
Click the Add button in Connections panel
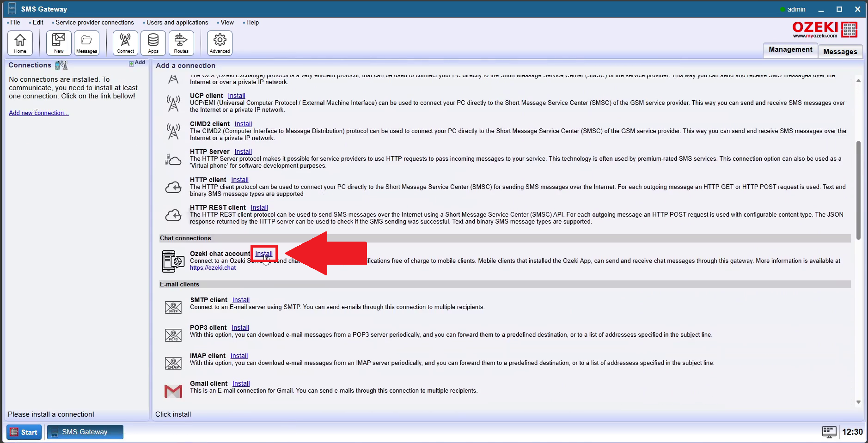137,63
